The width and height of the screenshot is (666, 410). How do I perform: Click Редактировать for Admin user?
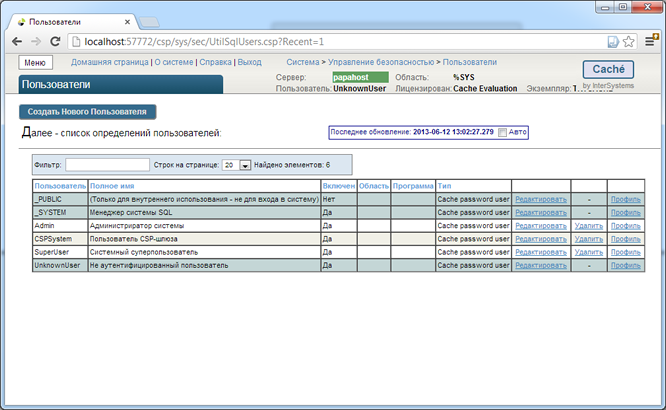[541, 226]
